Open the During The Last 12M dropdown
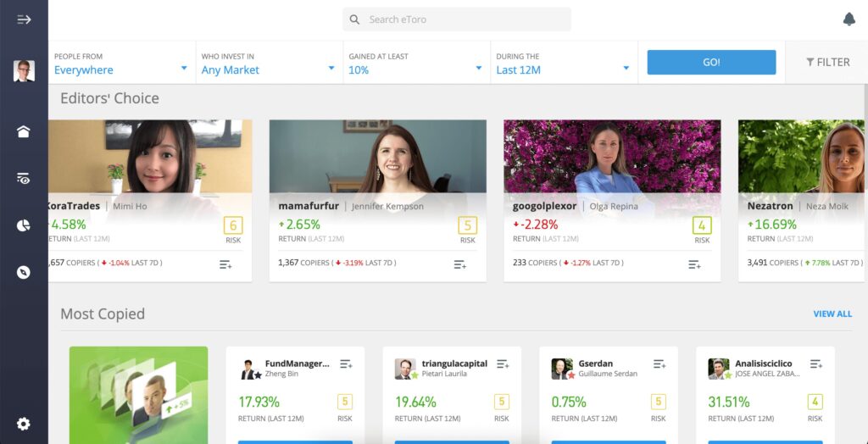Viewport: 868px width, 444px height. 564,63
